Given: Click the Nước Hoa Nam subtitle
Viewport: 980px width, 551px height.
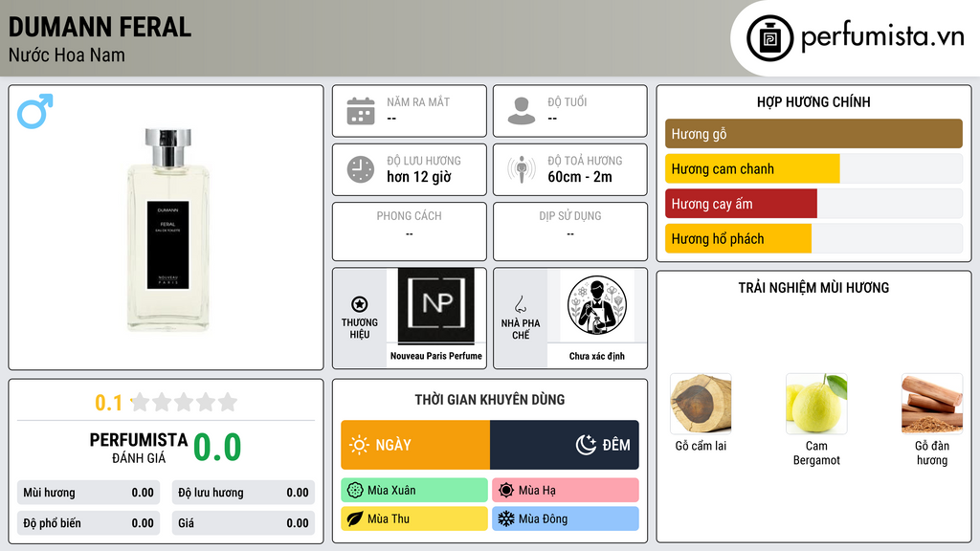Looking at the screenshot, I should coord(67,55).
